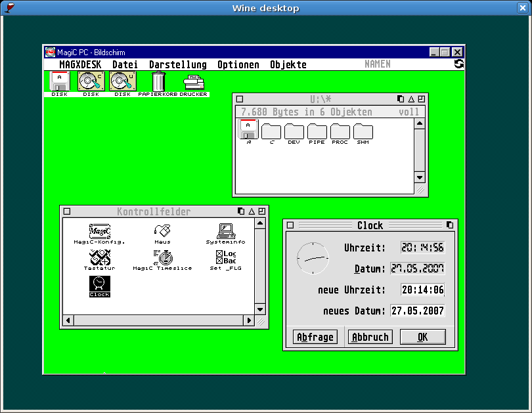Select the C folder in U:\* window
The width and height of the screenshot is (532, 413).
click(x=271, y=134)
